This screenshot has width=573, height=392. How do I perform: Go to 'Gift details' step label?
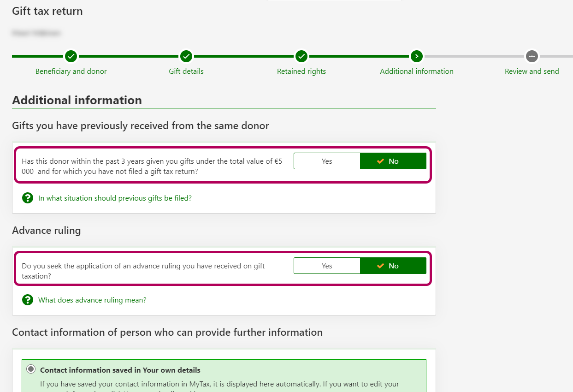[186, 71]
